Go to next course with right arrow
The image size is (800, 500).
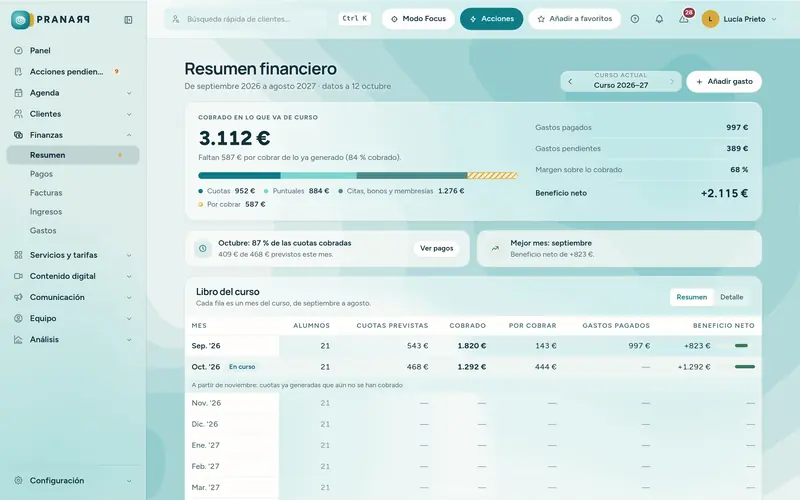point(672,82)
